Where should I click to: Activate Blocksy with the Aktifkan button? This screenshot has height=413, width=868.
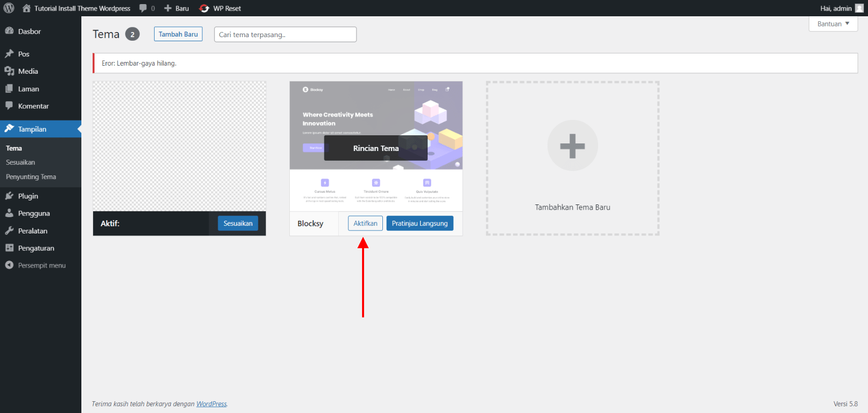click(365, 223)
